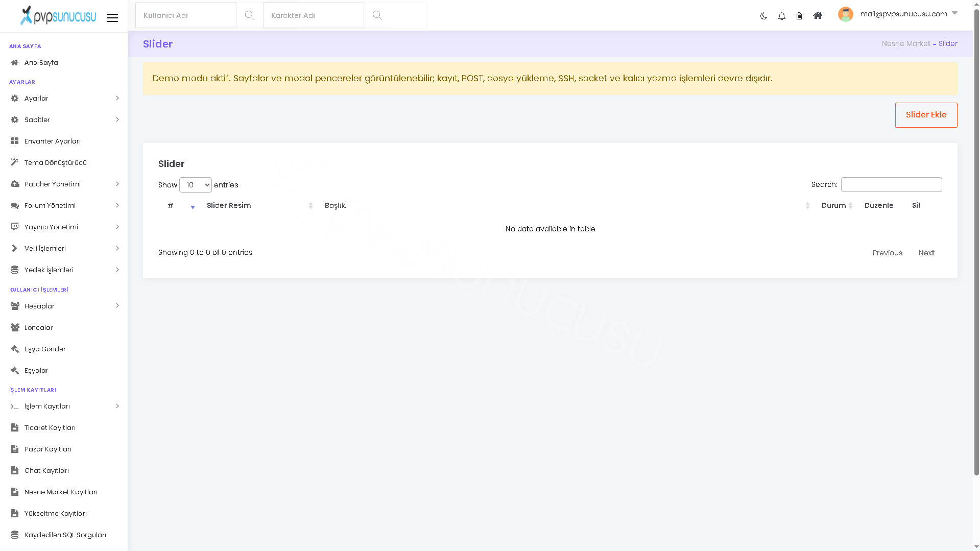
Task: Click the home icon in top bar
Action: [818, 15]
